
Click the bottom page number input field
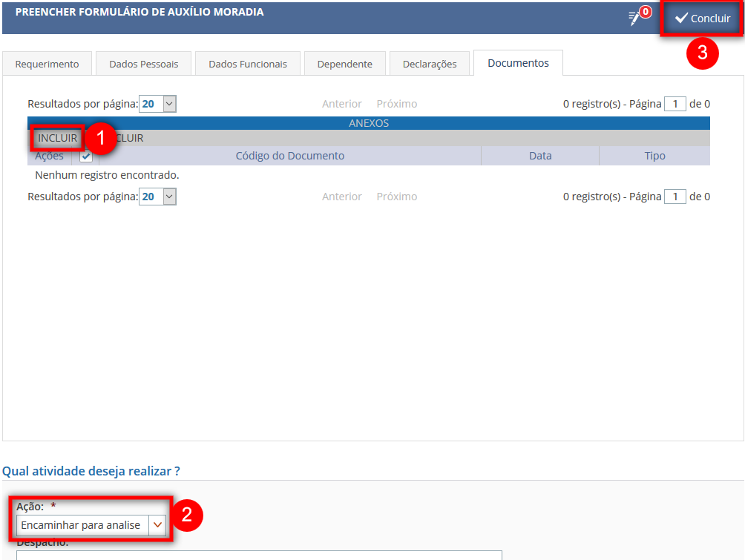click(675, 197)
